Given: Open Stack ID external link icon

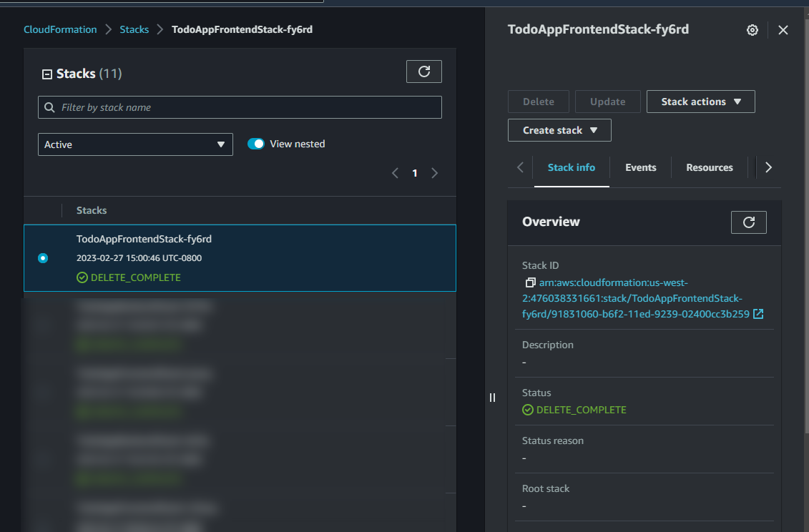Looking at the screenshot, I should point(758,314).
